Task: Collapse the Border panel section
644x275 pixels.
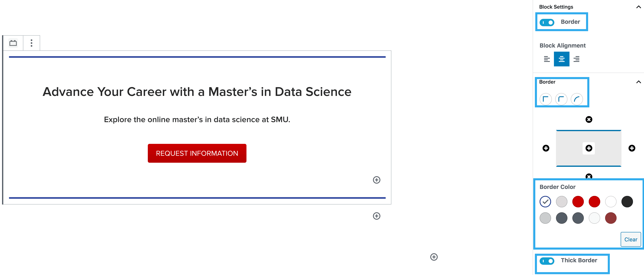Action: coord(638,82)
